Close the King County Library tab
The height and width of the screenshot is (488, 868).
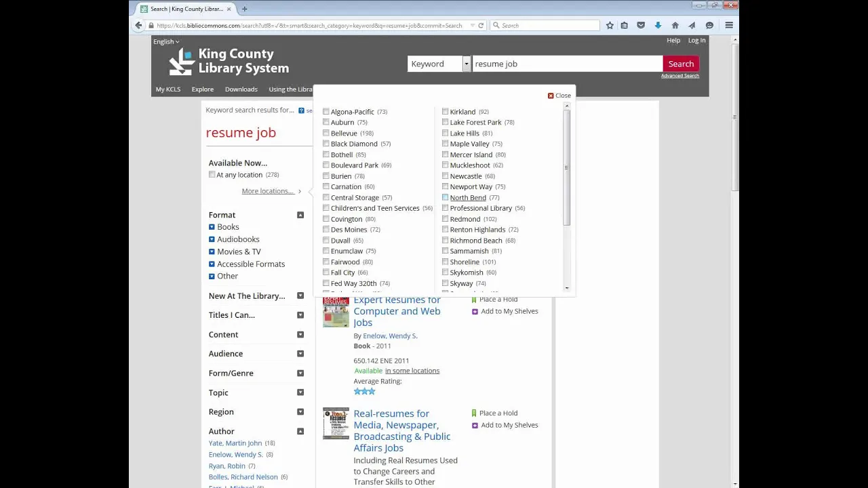pos(229,9)
